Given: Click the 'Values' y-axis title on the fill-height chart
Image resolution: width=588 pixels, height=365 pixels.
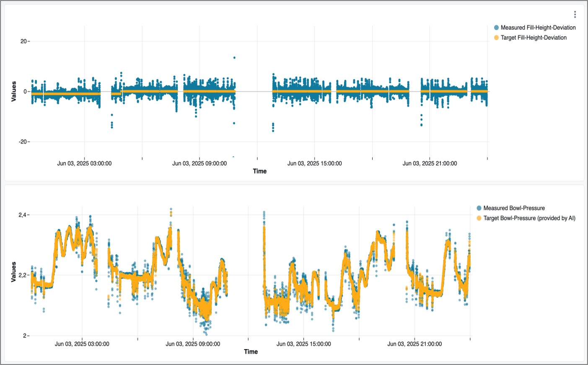Looking at the screenshot, I should 14,91.
